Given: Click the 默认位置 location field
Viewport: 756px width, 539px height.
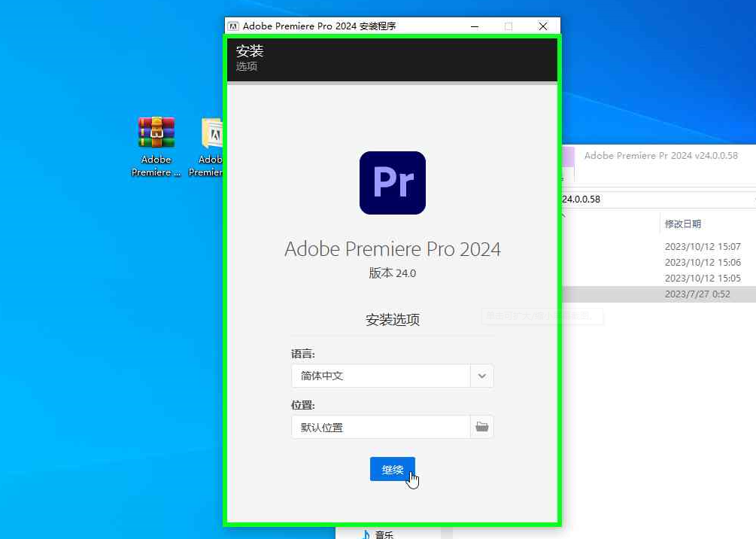Looking at the screenshot, I should [381, 427].
